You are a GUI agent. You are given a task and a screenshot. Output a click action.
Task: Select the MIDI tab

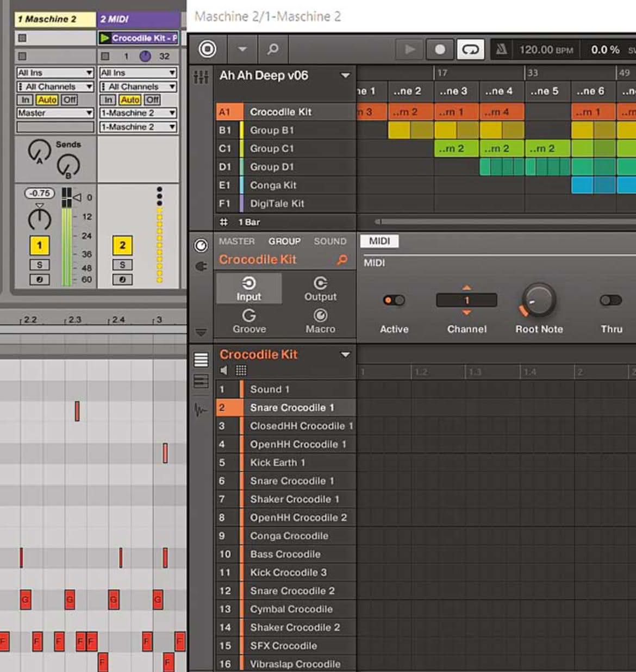point(379,241)
